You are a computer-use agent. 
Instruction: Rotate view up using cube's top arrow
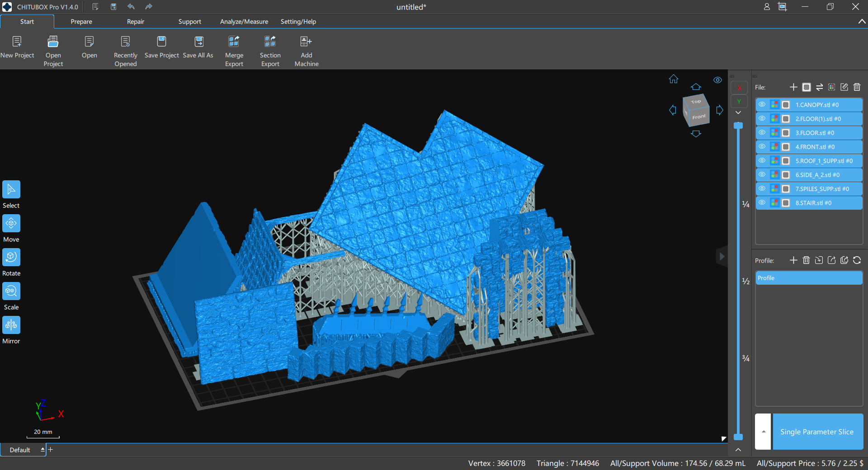click(x=696, y=87)
